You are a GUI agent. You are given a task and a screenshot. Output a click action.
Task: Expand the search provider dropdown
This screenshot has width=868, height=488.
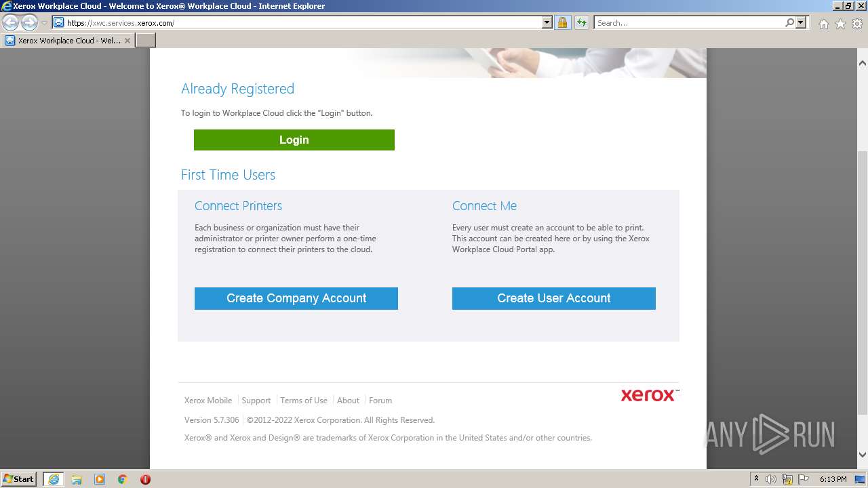point(801,23)
